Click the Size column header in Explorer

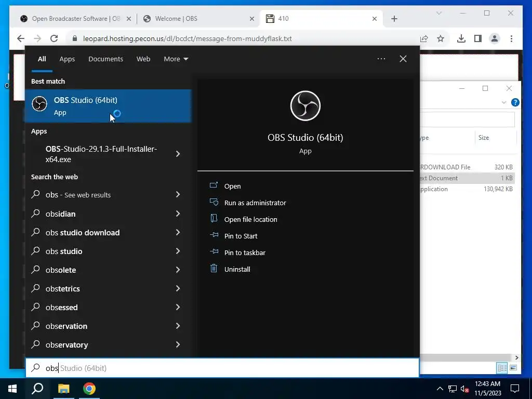(484, 137)
